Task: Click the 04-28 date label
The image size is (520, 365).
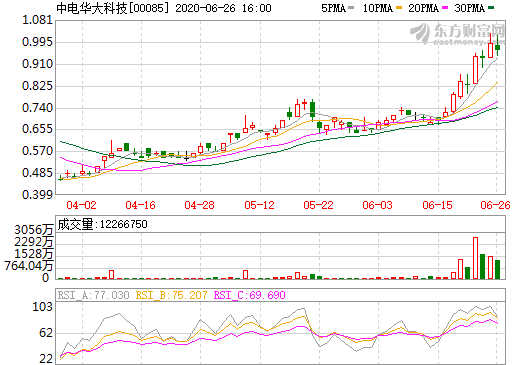Action: point(199,205)
